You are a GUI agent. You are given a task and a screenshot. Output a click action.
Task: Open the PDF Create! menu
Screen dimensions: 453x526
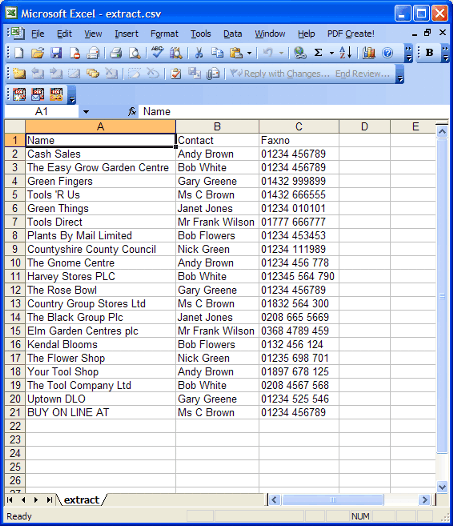(x=351, y=34)
